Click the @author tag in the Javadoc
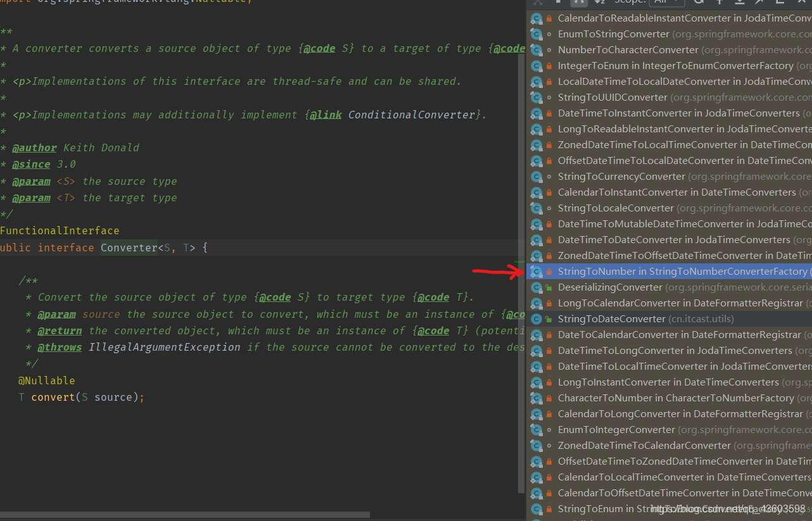The image size is (812, 521). pyautogui.click(x=35, y=148)
